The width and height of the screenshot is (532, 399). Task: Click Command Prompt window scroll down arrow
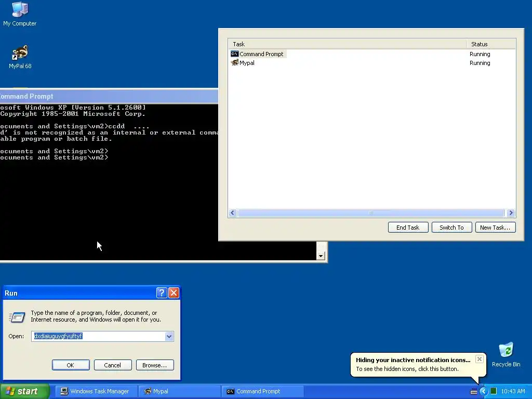click(321, 256)
